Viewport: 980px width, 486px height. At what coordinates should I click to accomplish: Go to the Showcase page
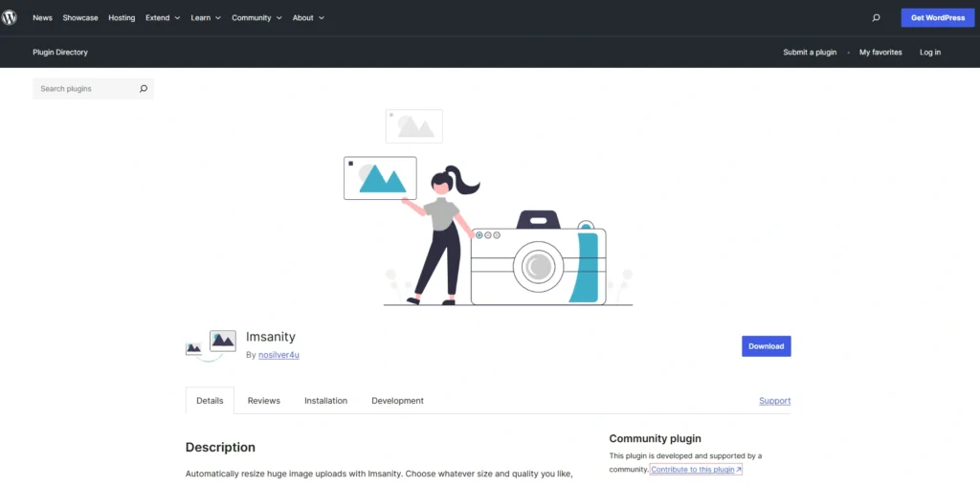tap(80, 18)
